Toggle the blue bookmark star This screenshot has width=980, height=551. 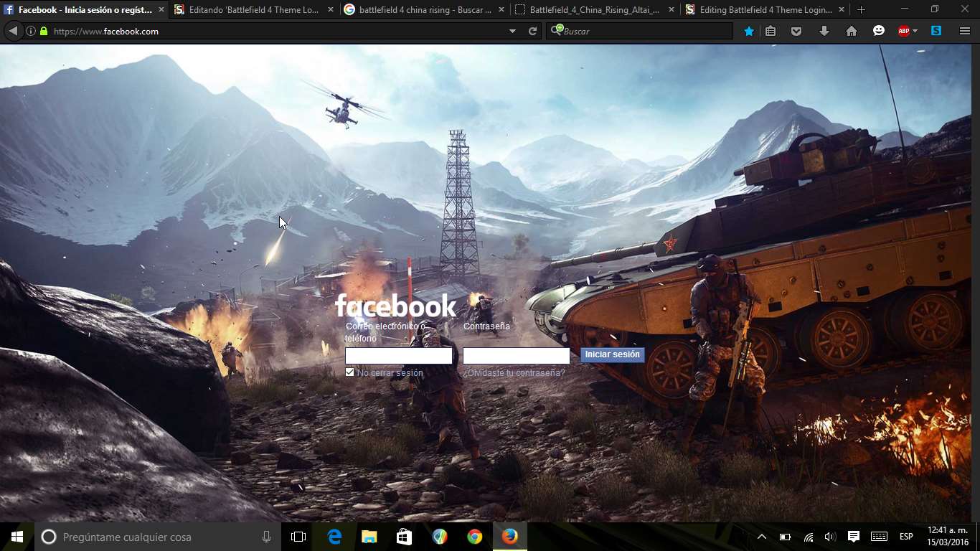tap(748, 31)
